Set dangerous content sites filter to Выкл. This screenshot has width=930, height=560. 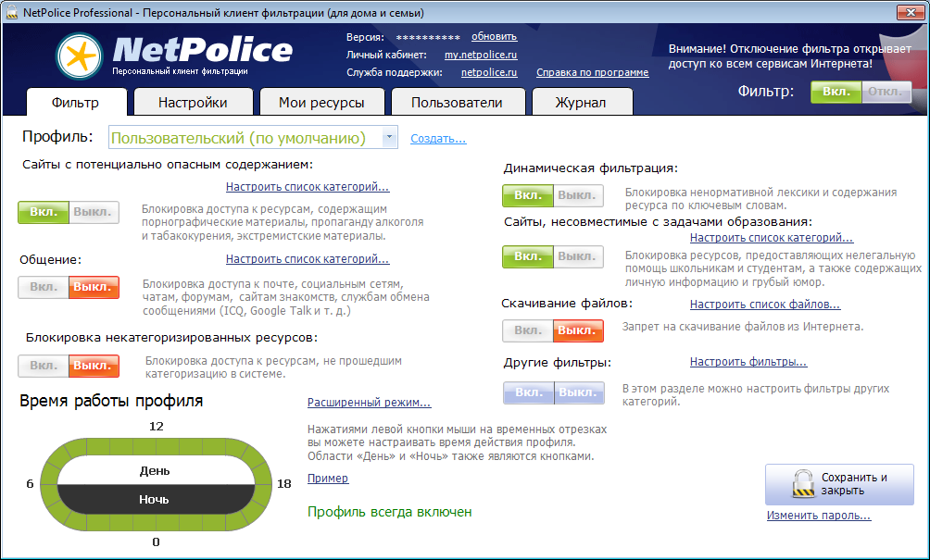[x=94, y=212]
